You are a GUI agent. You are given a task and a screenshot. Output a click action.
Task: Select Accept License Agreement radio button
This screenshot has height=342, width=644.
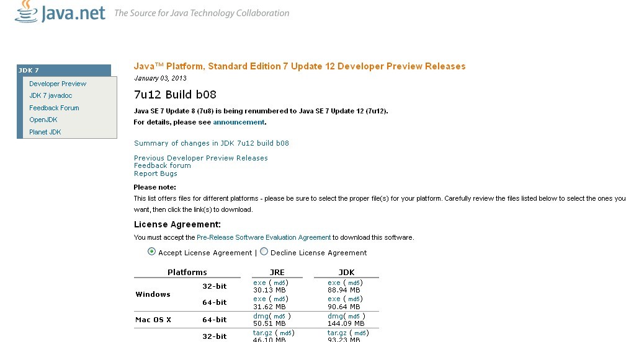(151, 252)
